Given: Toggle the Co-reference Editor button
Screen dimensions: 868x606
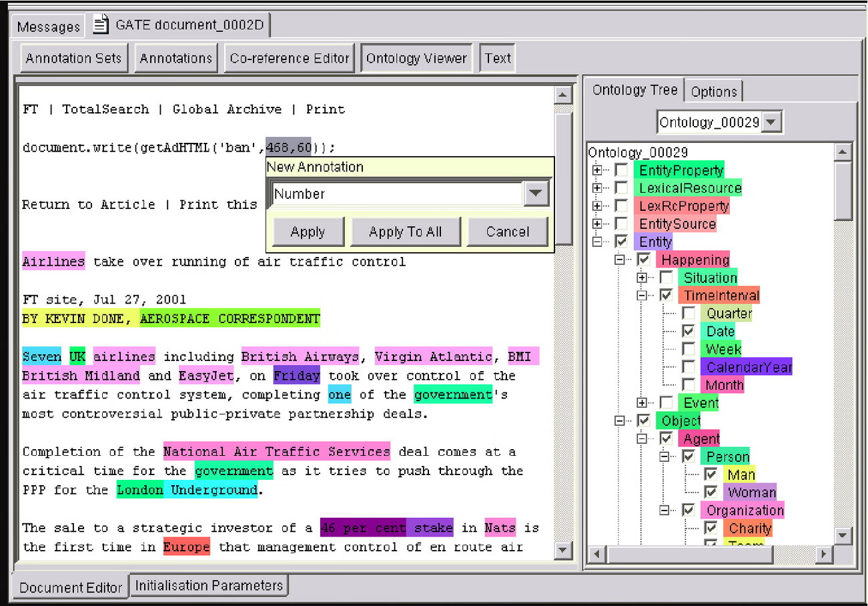Looking at the screenshot, I should point(290,58).
